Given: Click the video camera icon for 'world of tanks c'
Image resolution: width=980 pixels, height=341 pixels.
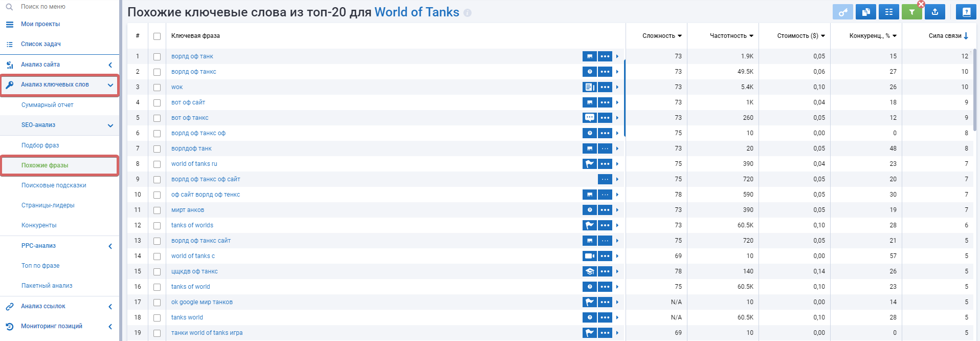Looking at the screenshot, I should point(589,256).
